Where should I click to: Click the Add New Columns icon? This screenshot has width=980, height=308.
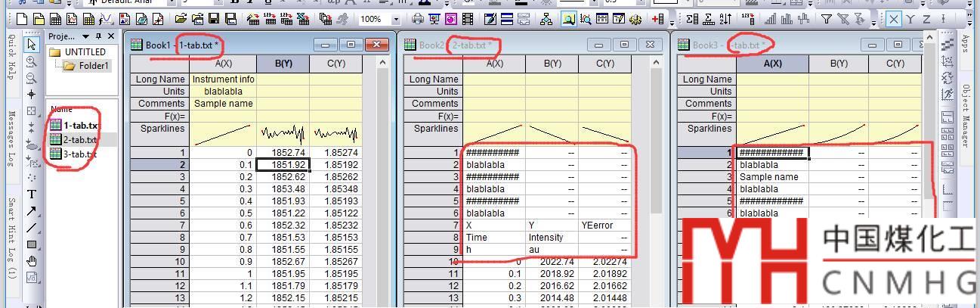tap(657, 19)
